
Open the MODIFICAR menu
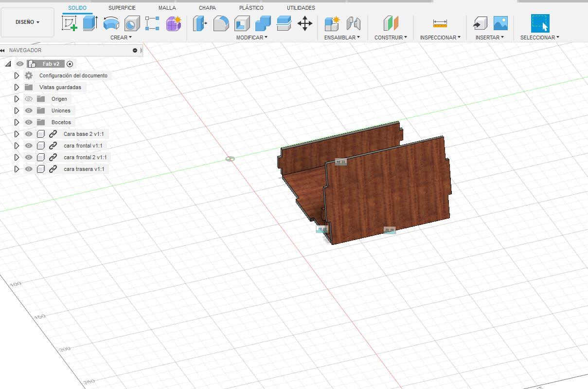click(252, 37)
